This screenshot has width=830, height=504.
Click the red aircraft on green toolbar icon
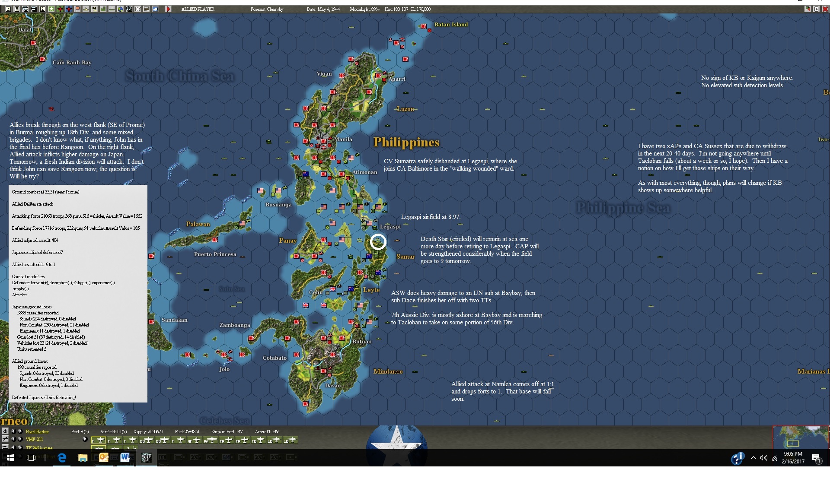click(60, 9)
